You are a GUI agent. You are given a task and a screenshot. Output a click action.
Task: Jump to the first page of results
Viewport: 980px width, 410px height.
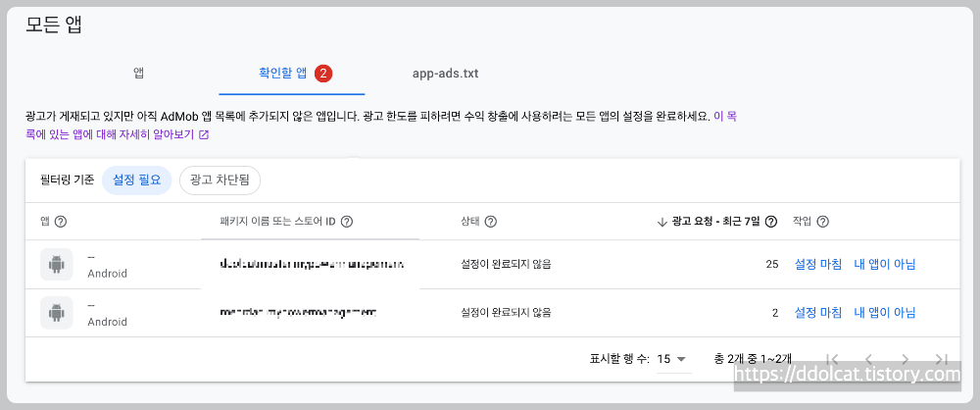pos(832,359)
